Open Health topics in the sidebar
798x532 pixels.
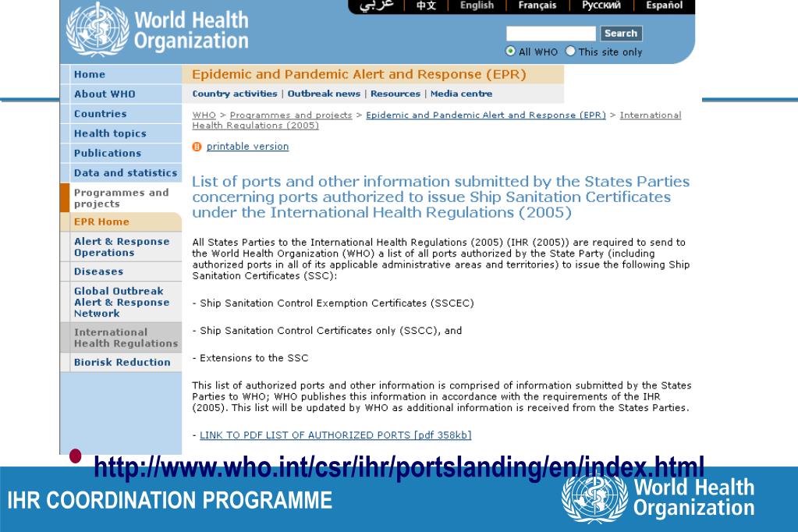tap(121, 133)
